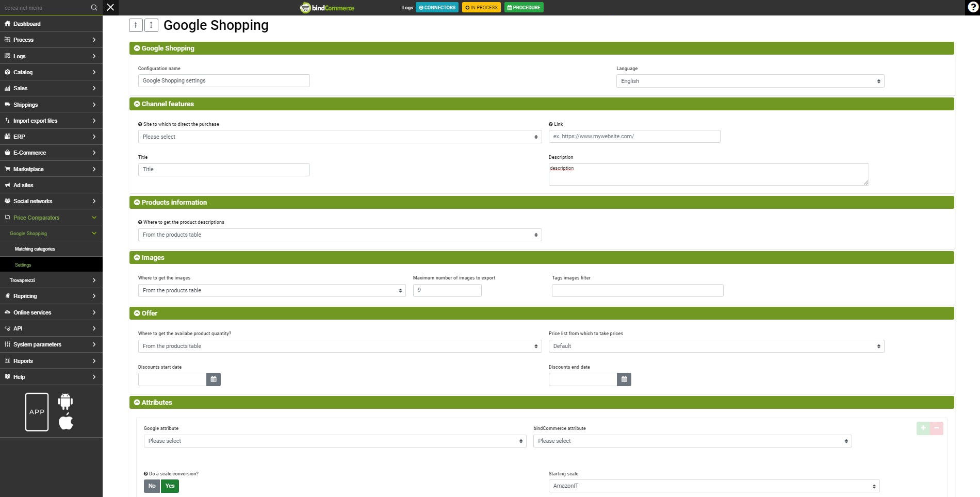Collapse the Google Shopping section header
This screenshot has height=497, width=980.
pyautogui.click(x=542, y=48)
